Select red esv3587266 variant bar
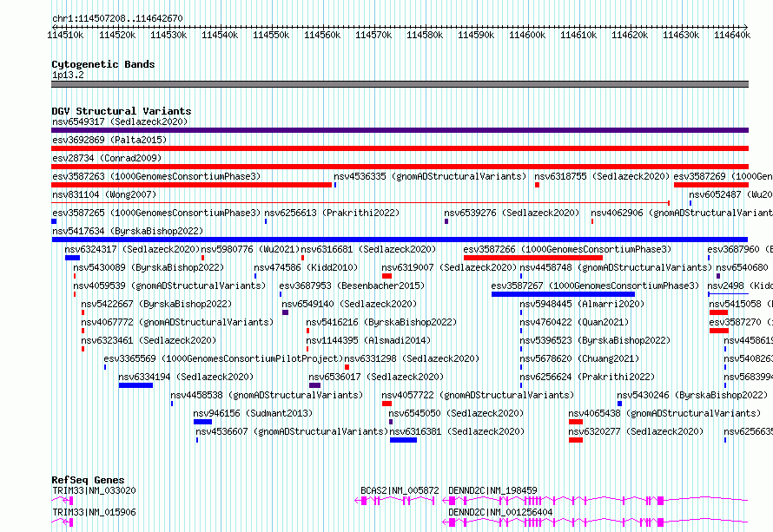This screenshot has height=532, width=773. pyautogui.click(x=533, y=258)
